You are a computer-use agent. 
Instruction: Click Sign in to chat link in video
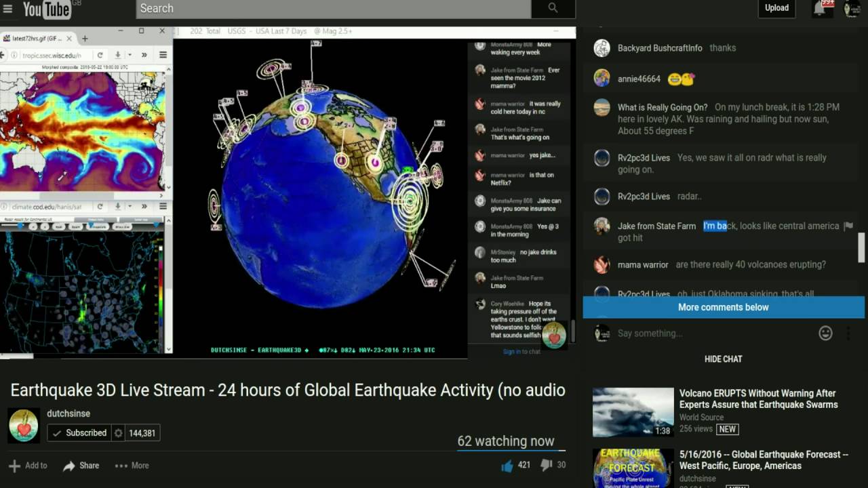click(521, 352)
